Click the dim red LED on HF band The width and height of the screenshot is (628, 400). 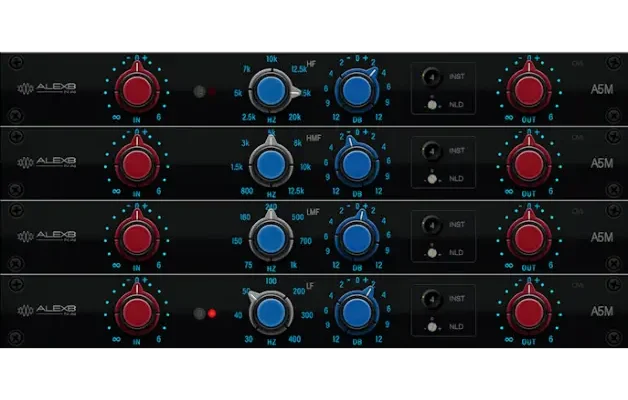click(212, 90)
